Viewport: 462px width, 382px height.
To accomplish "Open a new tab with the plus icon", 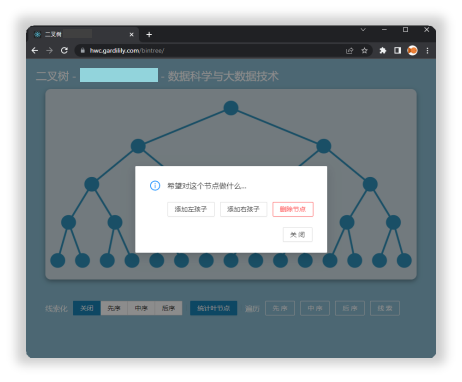I will (149, 34).
